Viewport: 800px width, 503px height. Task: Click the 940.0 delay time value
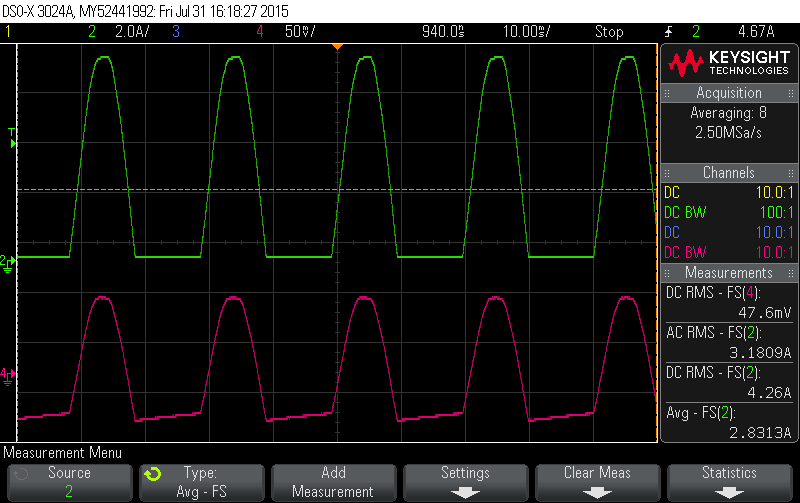point(443,32)
